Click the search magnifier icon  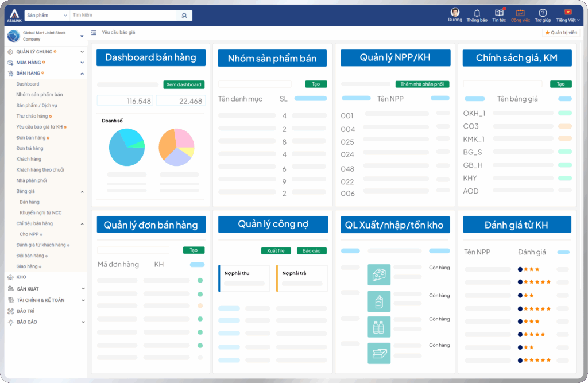coord(184,16)
